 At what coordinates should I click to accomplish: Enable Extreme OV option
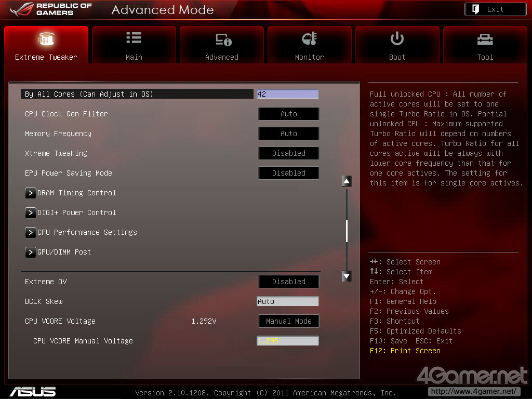point(288,282)
